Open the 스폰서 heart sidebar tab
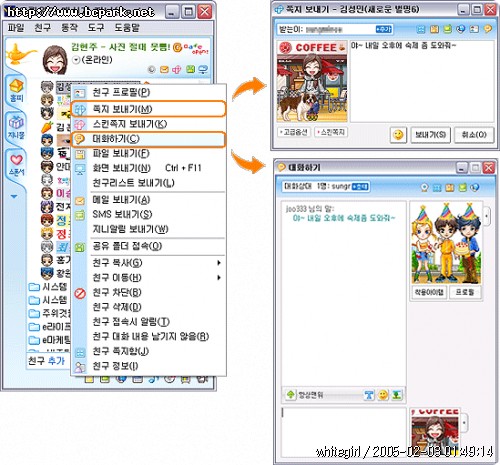 click(16, 164)
